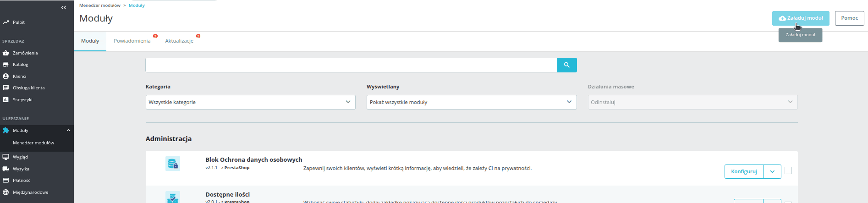Click the Klienci person icon
This screenshot has height=203, width=868.
click(x=6, y=77)
